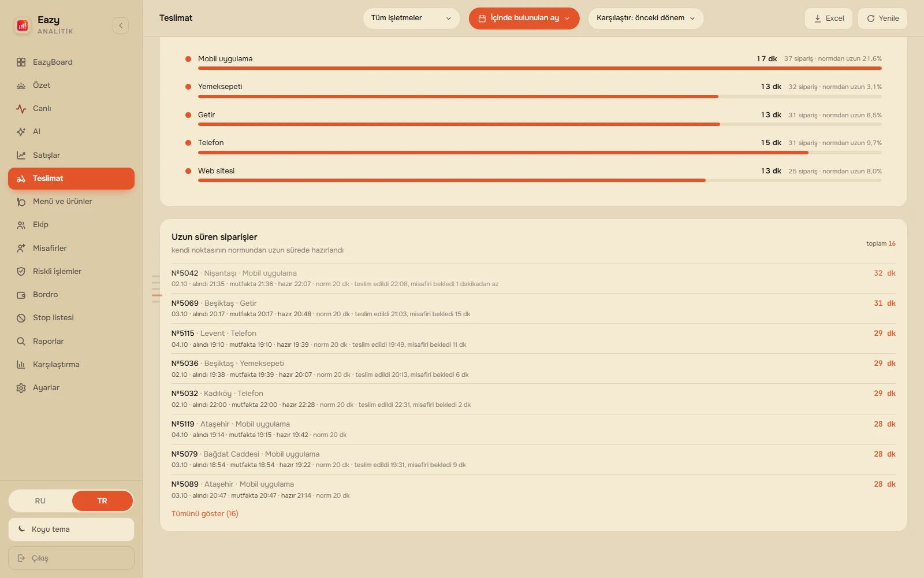Image resolution: width=924 pixels, height=578 pixels.
Task: Select order №5036 Beşiktaş Yemeksepeti
Action: [x=534, y=369]
